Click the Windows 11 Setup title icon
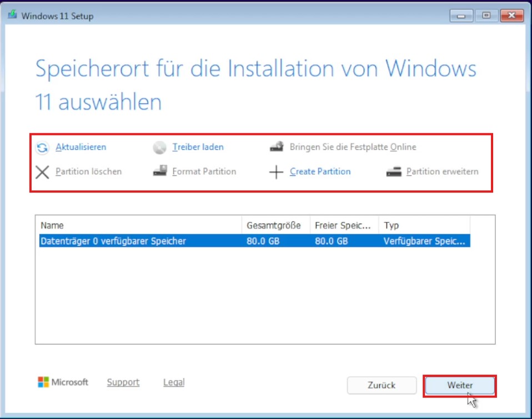The height and width of the screenshot is (419, 532). pyautogui.click(x=13, y=14)
